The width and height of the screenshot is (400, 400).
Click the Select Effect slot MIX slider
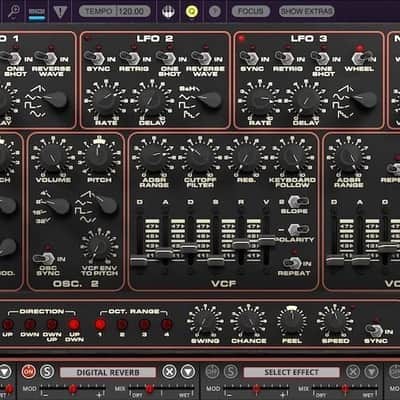point(345,389)
